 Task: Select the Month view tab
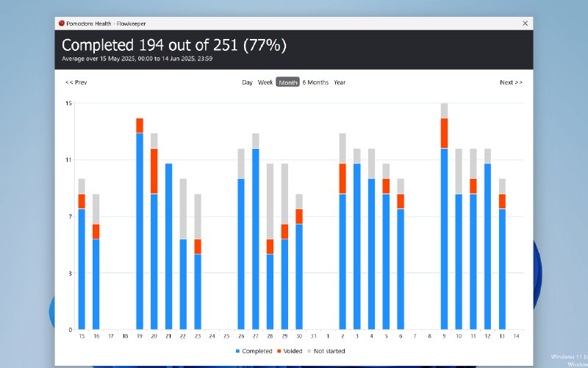(287, 82)
